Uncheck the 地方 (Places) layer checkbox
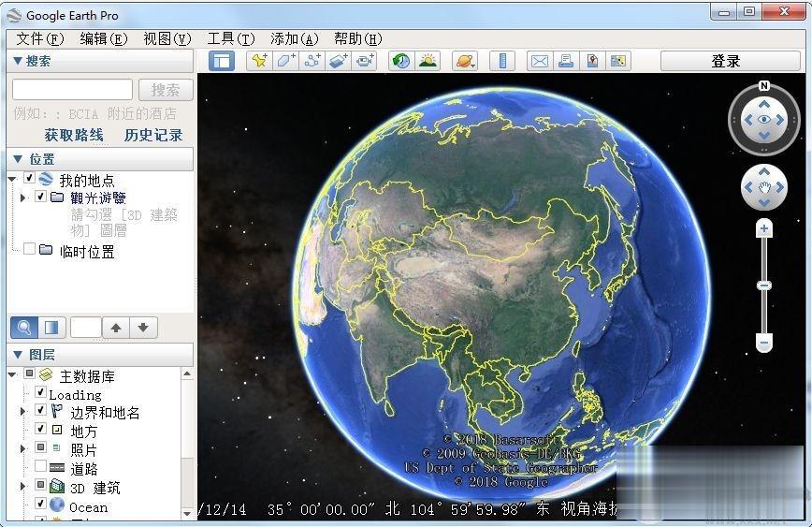The height and width of the screenshot is (527, 812). (40, 429)
